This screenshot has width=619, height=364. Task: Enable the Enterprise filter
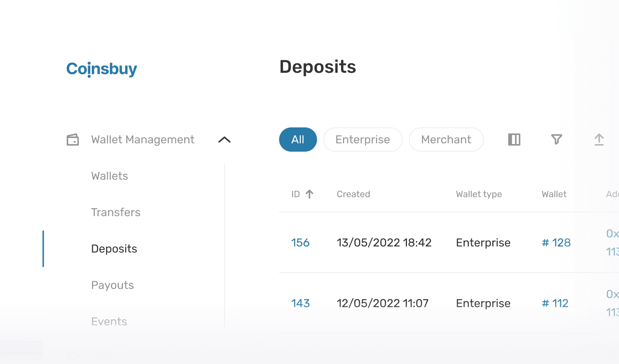tap(362, 140)
